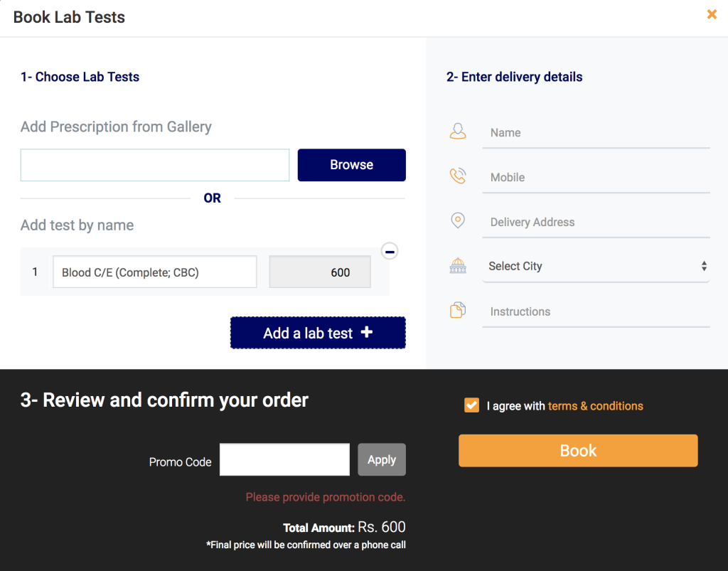
Task: Click the Promo Code input field
Action: point(284,459)
